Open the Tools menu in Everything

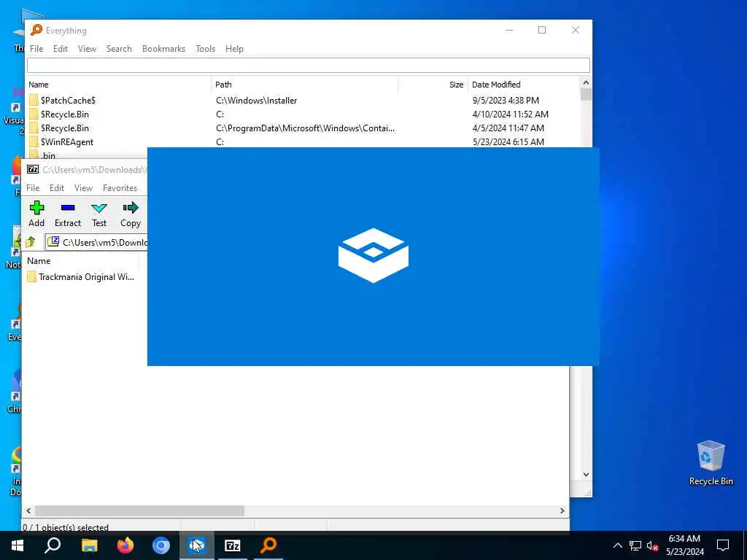coord(205,49)
